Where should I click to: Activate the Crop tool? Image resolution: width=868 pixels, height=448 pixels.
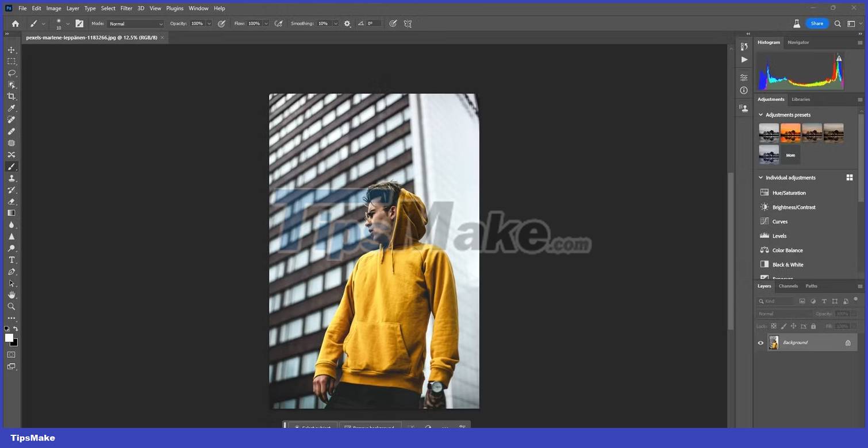click(x=11, y=96)
